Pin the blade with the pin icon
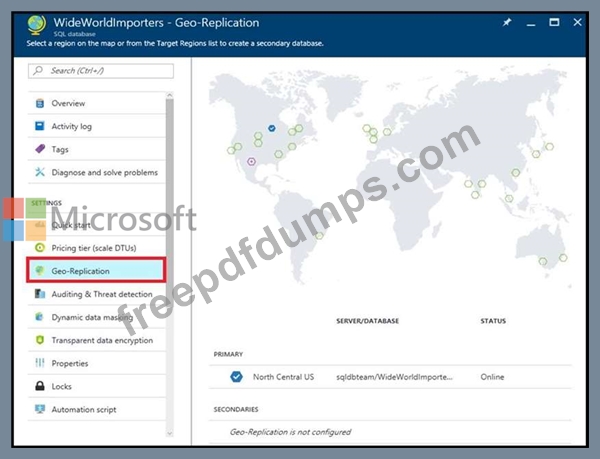600x459 pixels. coord(507,23)
